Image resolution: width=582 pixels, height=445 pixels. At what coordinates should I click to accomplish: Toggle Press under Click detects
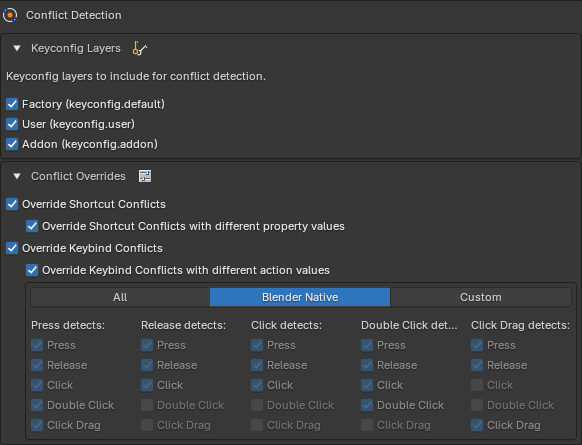click(257, 345)
